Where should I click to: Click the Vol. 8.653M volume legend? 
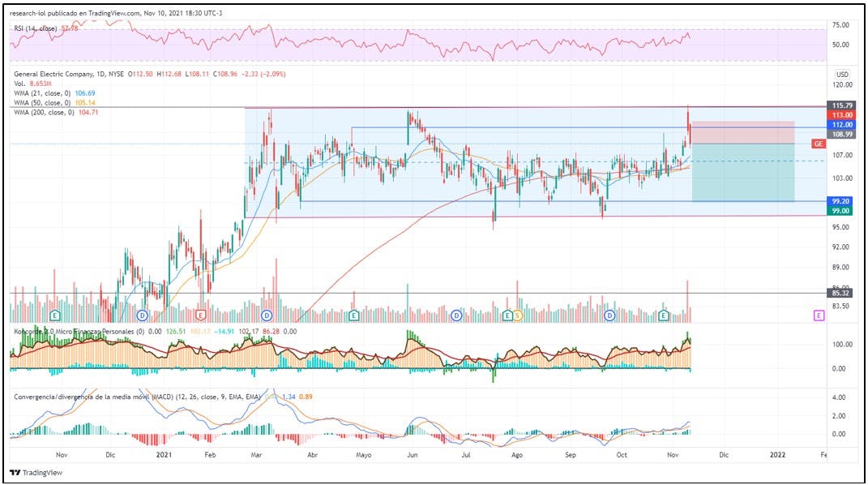(34, 84)
